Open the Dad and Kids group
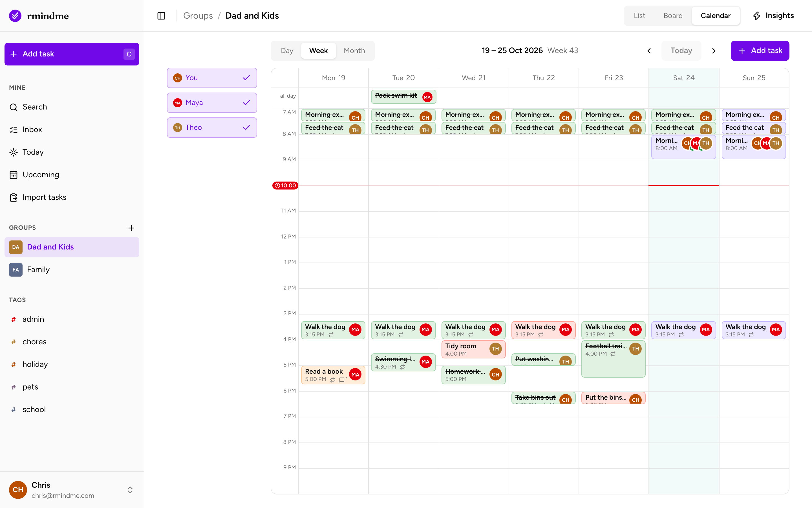The height and width of the screenshot is (508, 812). 72,247
